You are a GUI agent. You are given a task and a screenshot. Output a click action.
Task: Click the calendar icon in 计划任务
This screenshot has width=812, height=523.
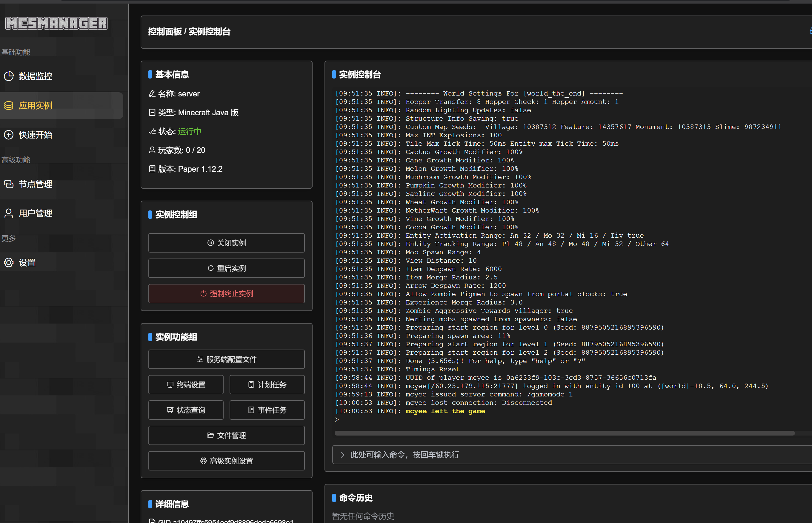(251, 385)
